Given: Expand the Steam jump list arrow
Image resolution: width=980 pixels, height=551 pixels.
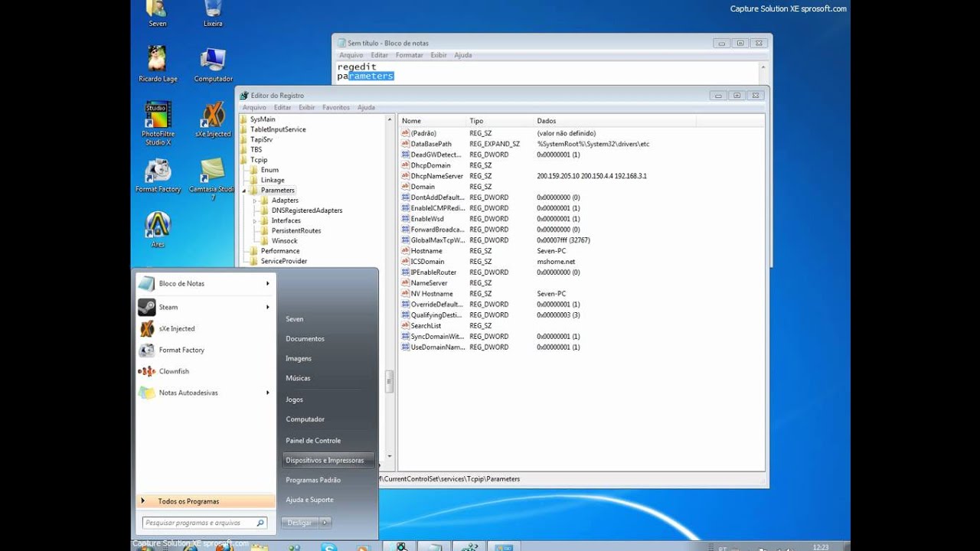Looking at the screenshot, I should (268, 307).
